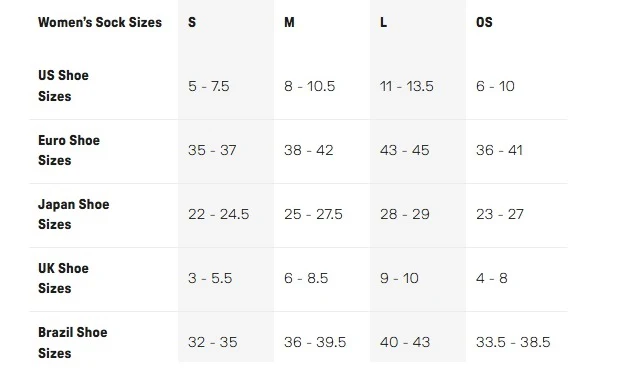Screen dimensions: 630x375
Task: Click the Brazil Shoe Sizes row label
Action: [72, 342]
